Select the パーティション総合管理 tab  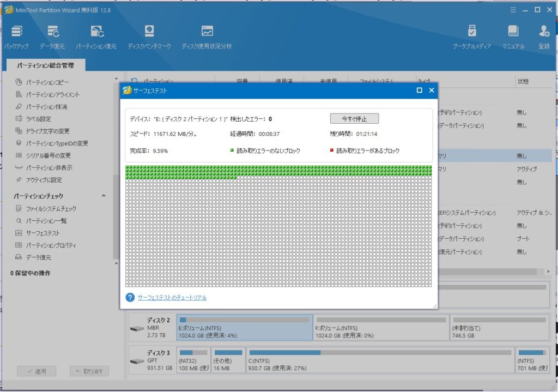[x=45, y=65]
